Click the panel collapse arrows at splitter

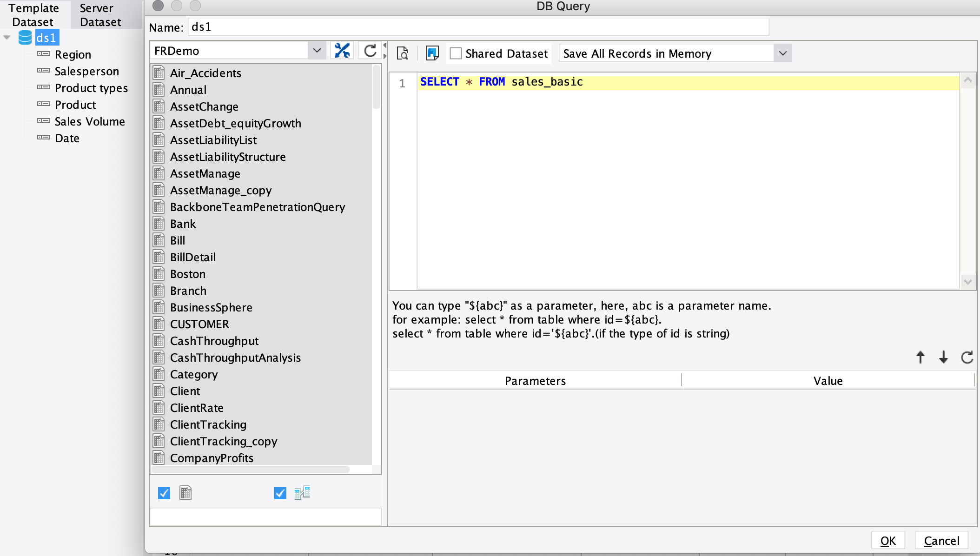click(x=385, y=50)
